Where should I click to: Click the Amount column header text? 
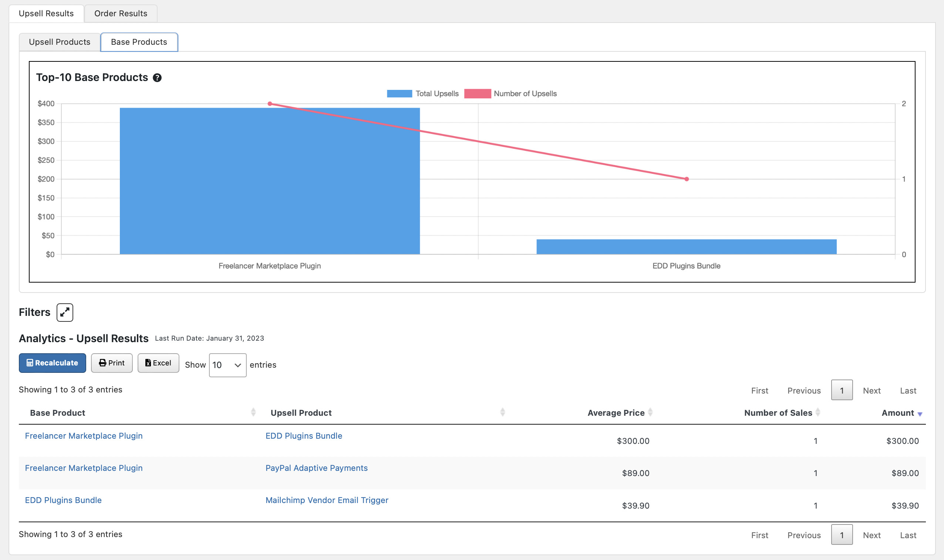898,413
